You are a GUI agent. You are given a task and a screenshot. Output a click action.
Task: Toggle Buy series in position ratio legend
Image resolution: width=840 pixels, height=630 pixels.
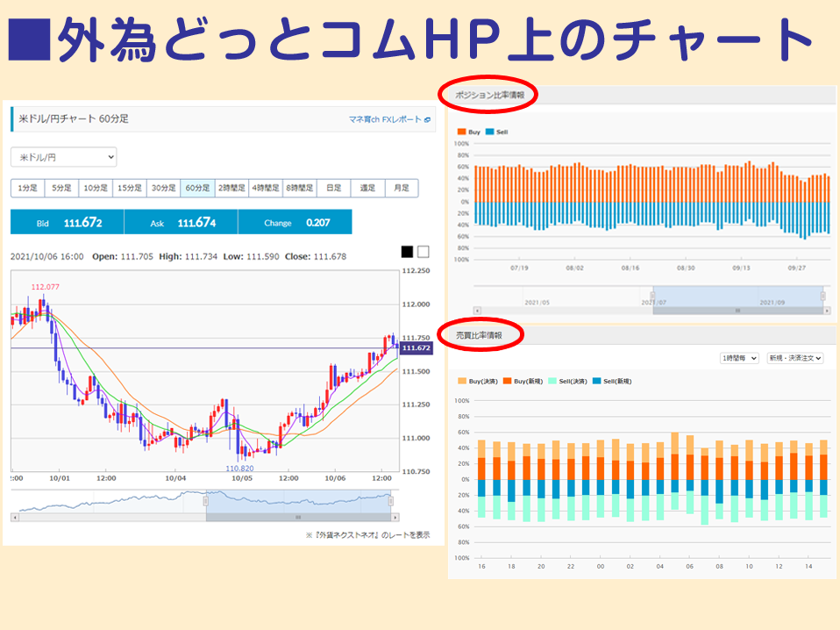469,132
